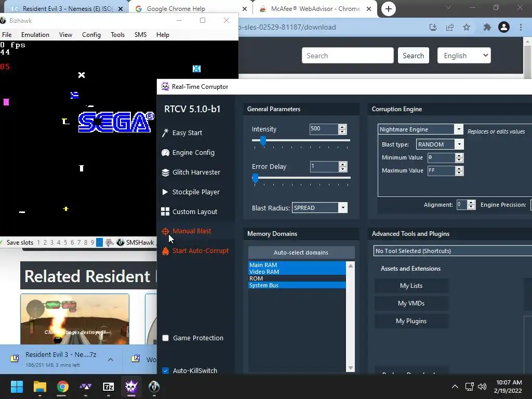The width and height of the screenshot is (532, 399).
Task: Open Bizhawk Tools menu
Action: [x=118, y=35]
